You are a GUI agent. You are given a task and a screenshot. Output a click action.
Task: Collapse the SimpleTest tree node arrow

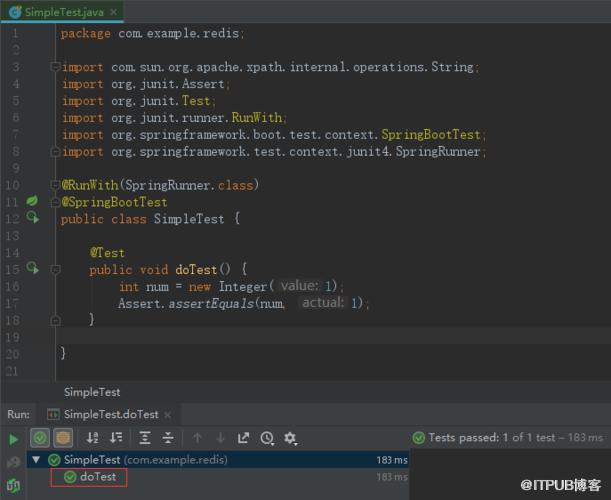[x=36, y=459]
